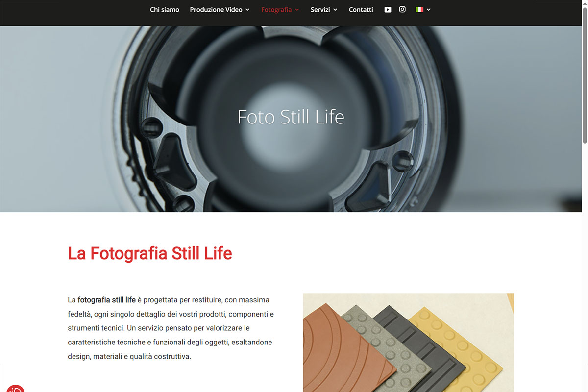Select the Produzione Video menu item

coord(216,9)
